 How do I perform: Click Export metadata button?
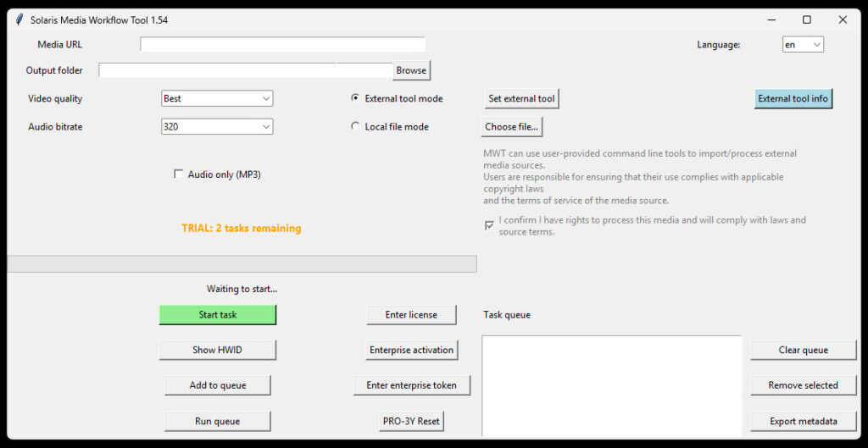(x=803, y=421)
